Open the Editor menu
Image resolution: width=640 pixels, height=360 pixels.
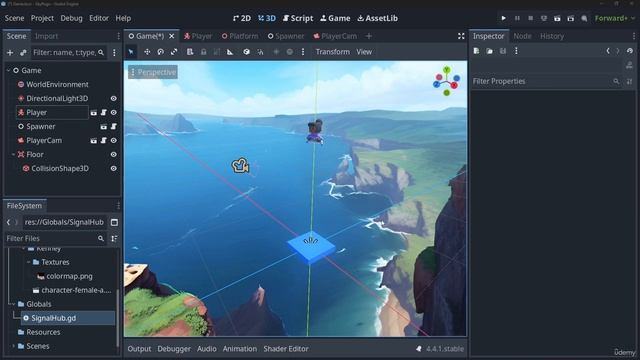[x=99, y=18]
